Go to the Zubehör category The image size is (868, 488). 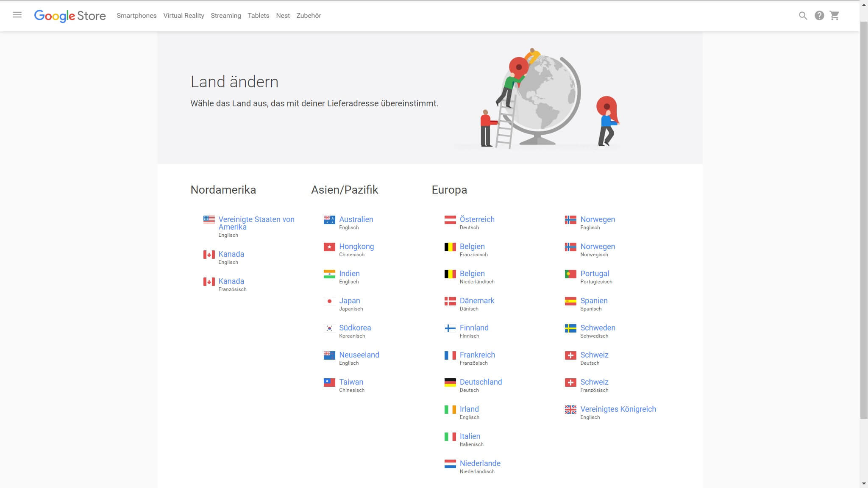click(x=309, y=16)
